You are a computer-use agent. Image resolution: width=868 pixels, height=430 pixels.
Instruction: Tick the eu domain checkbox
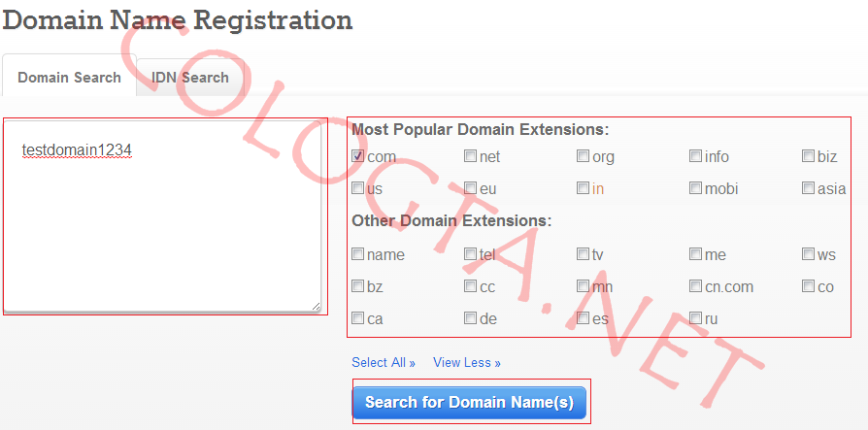(470, 188)
